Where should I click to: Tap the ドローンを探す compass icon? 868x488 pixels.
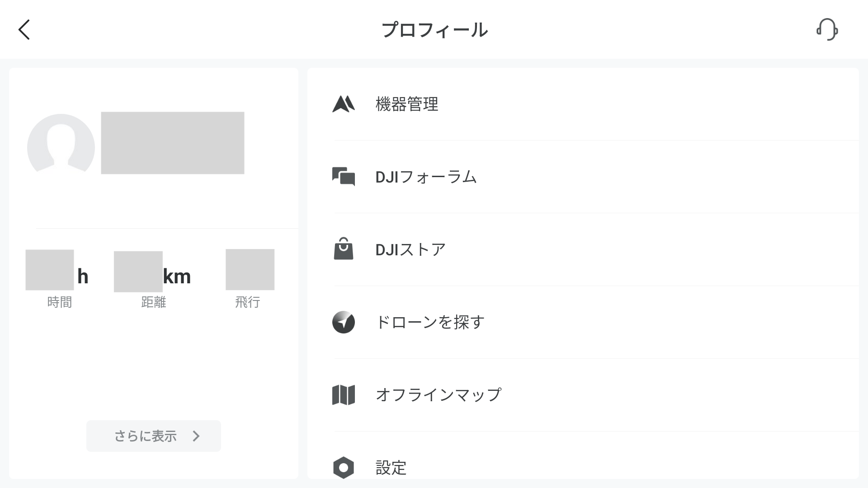click(344, 322)
